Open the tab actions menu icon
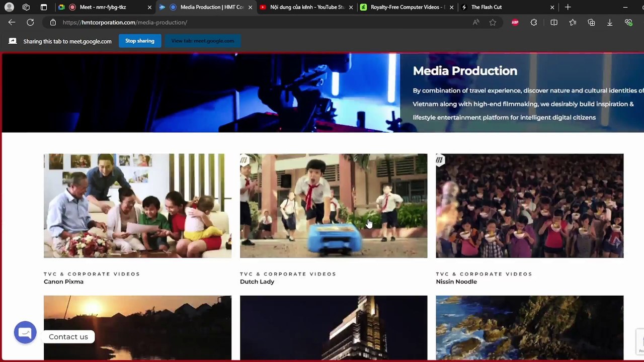Image resolution: width=644 pixels, height=362 pixels. [x=44, y=7]
